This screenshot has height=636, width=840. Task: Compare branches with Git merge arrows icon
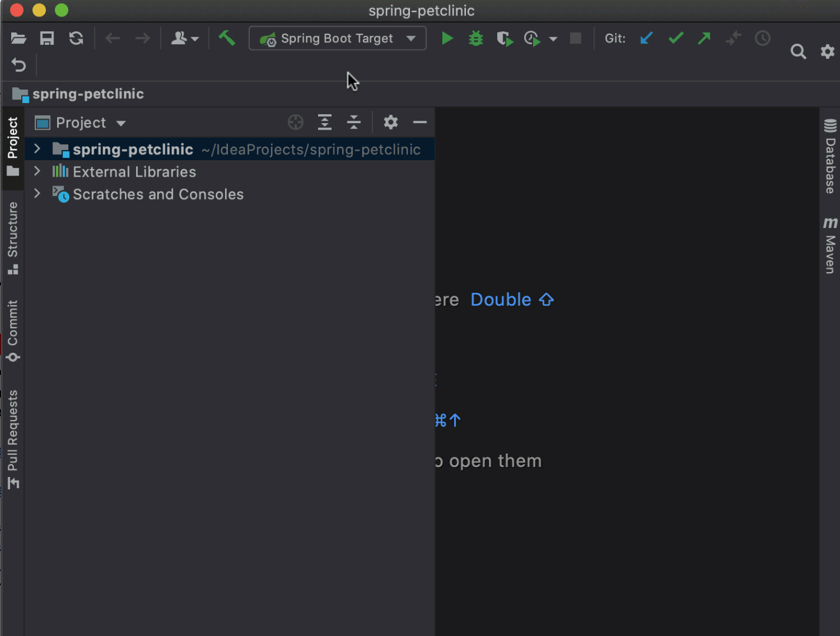click(x=733, y=38)
